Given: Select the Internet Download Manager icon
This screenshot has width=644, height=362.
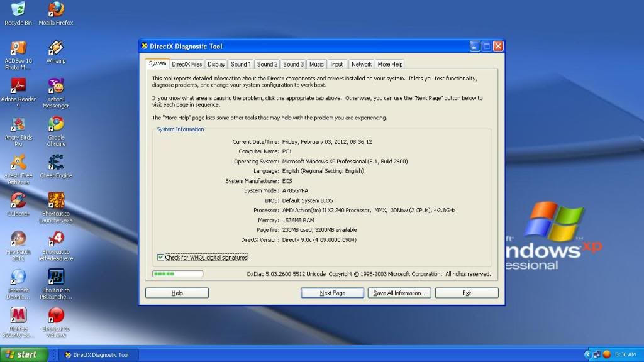Looking at the screenshot, I should click(18, 284).
